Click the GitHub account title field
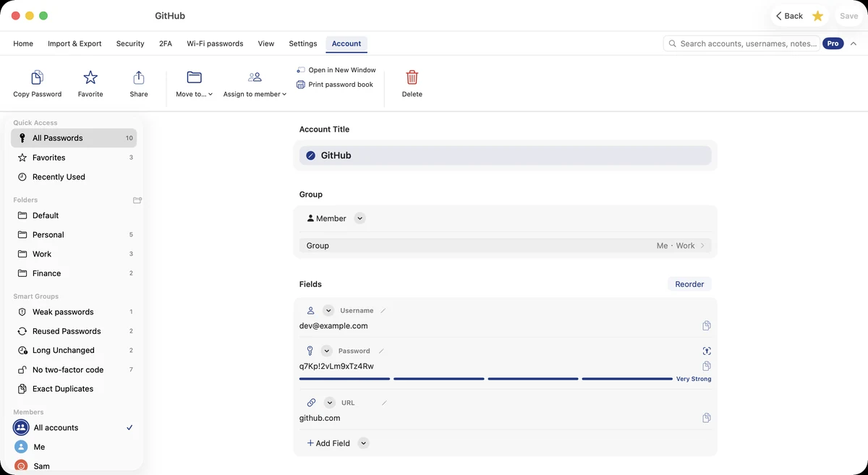 [505, 155]
